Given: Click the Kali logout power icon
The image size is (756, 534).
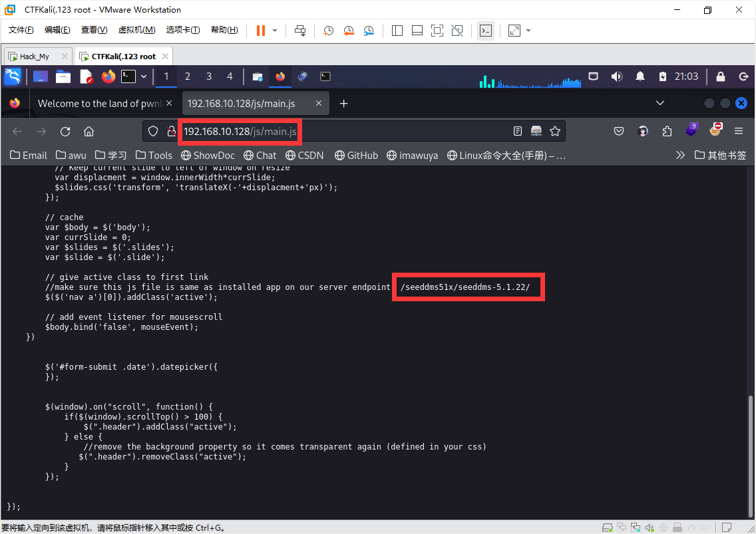Looking at the screenshot, I should 743,76.
